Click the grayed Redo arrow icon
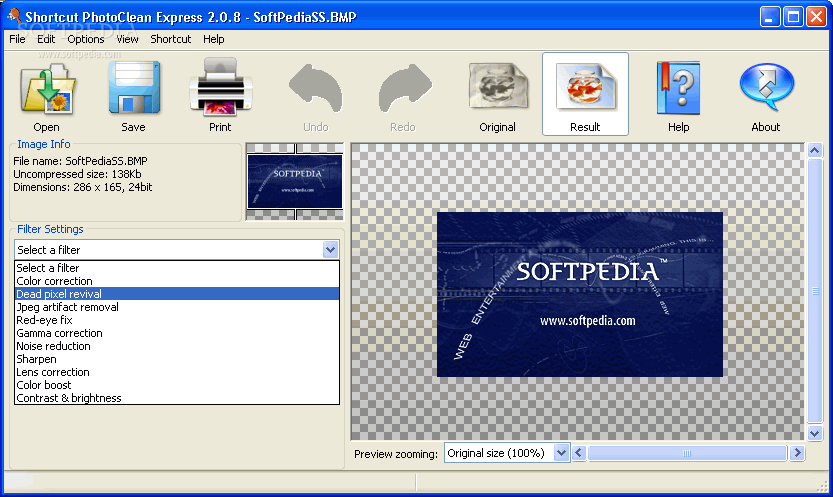This screenshot has width=833, height=497. (x=403, y=88)
